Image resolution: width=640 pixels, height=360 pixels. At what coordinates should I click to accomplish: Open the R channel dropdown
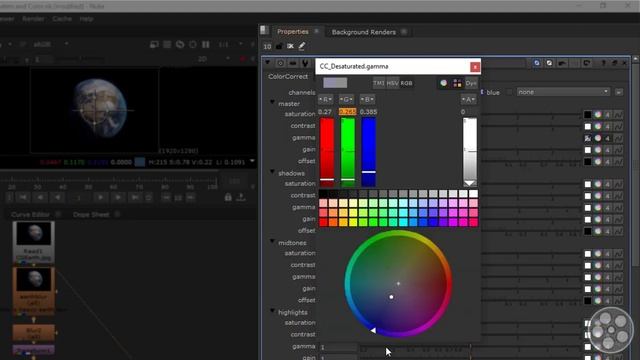click(325, 100)
